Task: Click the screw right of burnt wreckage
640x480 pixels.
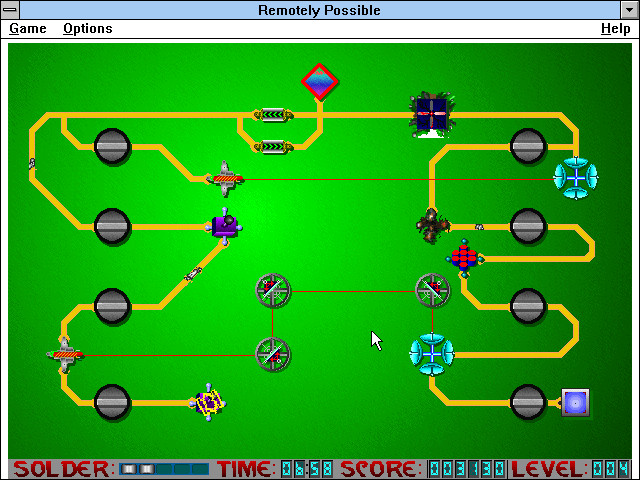Action: click(528, 227)
